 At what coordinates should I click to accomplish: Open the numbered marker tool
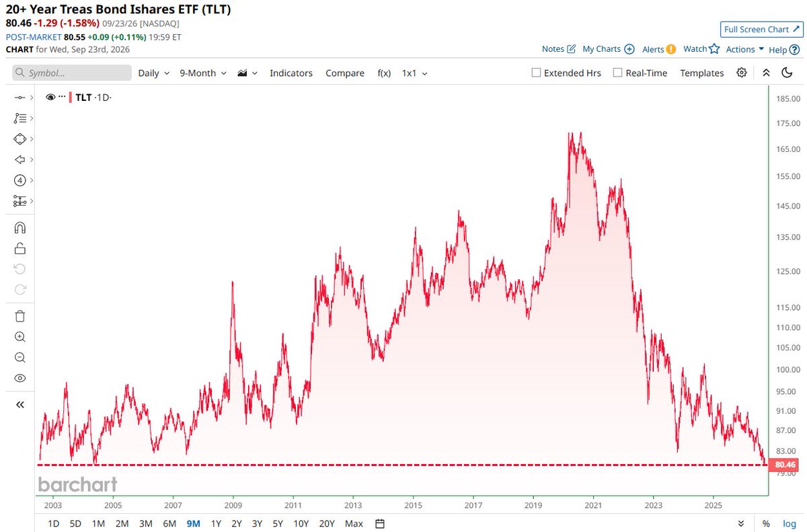coord(20,180)
